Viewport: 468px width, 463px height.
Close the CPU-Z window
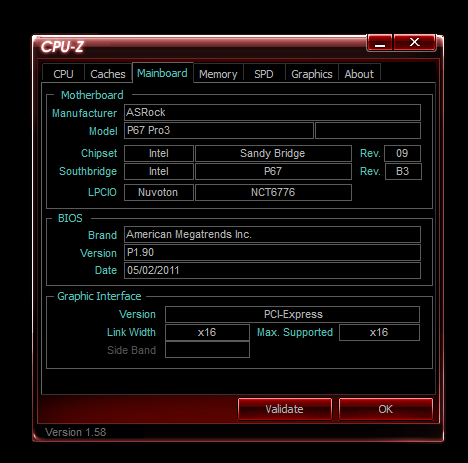click(415, 42)
